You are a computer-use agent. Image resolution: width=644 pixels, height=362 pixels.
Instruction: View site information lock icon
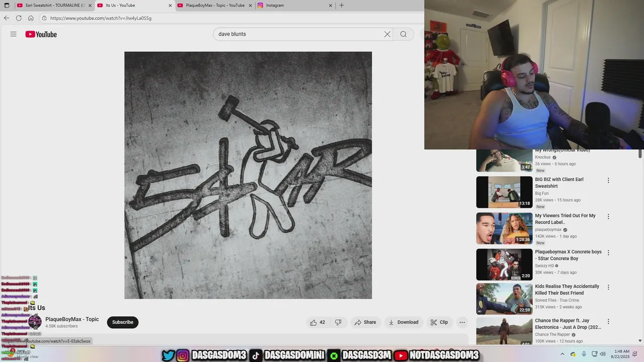44,18
